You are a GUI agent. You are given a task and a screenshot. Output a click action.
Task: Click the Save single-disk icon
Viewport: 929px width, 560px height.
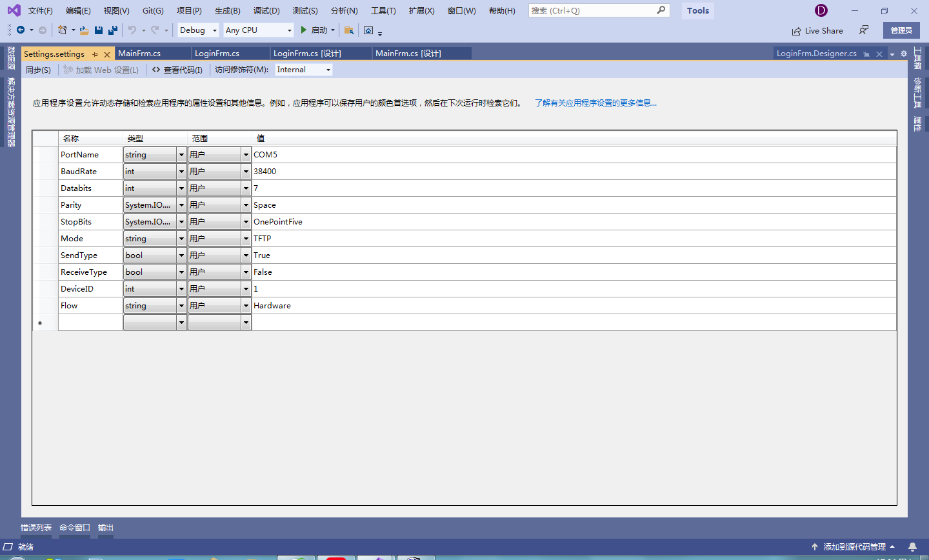coord(99,30)
